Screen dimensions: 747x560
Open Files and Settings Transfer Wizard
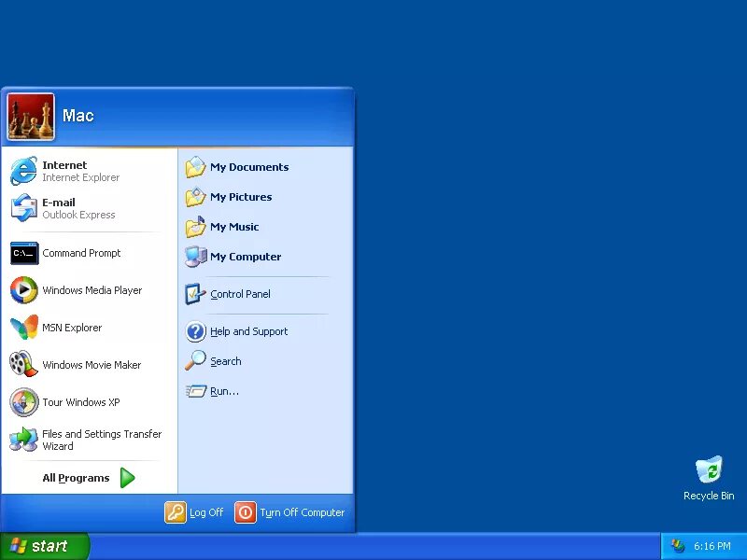coord(102,440)
